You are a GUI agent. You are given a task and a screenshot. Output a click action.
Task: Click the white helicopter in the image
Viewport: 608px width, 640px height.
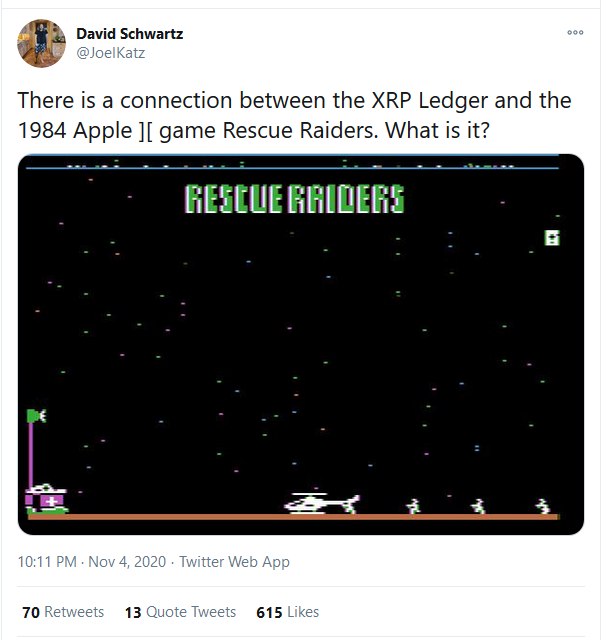click(322, 503)
